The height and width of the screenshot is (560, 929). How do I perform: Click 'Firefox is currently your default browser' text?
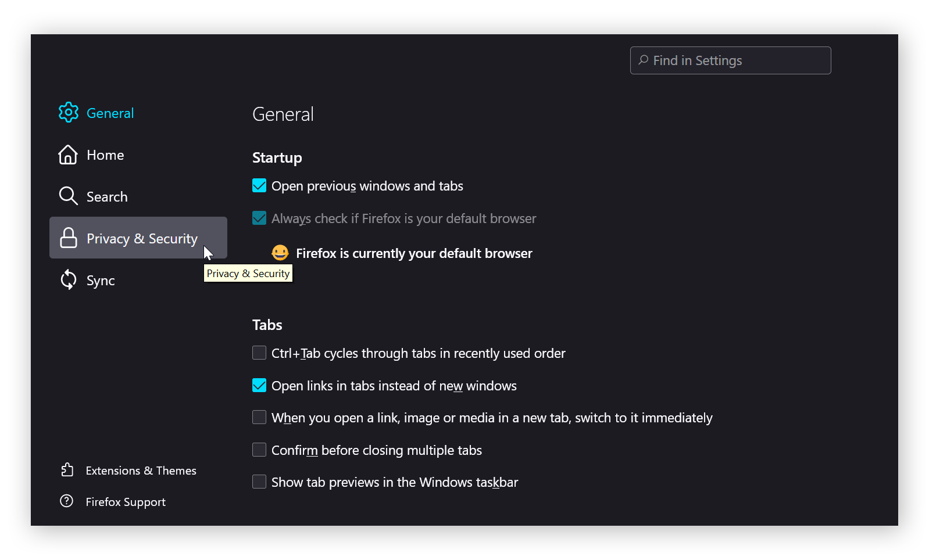pos(414,253)
